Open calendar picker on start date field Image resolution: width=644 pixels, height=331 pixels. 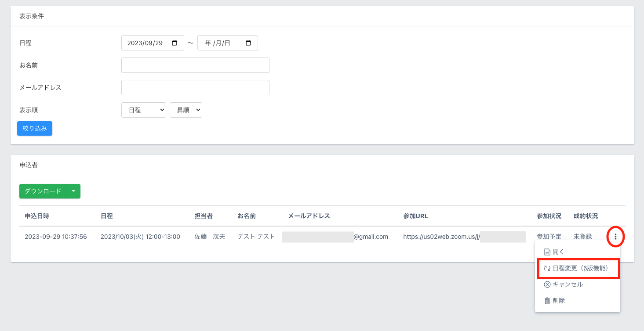coord(175,43)
